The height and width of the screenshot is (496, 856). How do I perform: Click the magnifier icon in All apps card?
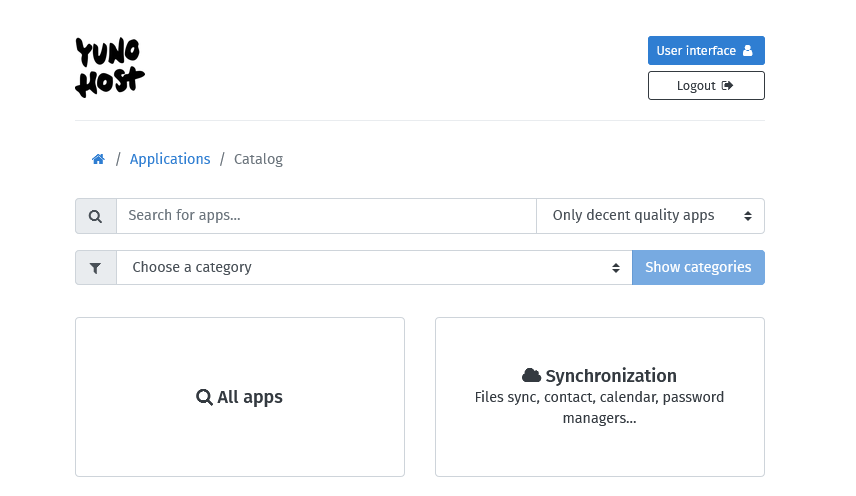coord(204,397)
